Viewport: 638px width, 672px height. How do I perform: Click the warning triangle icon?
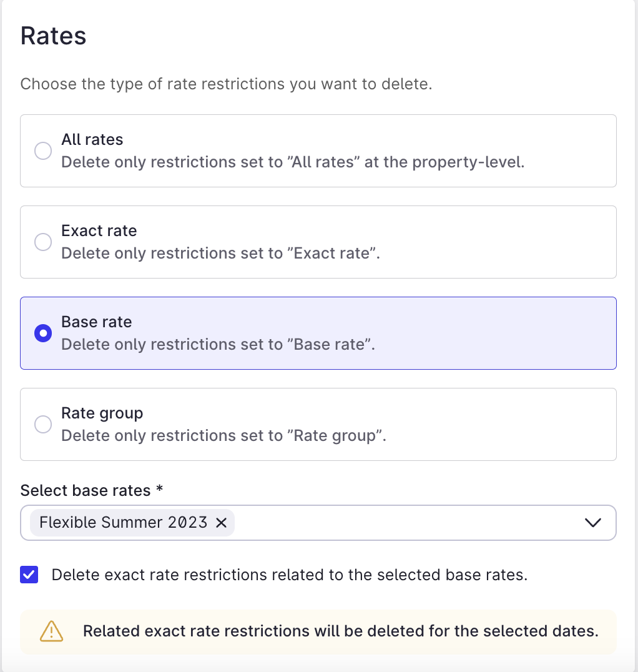51,631
